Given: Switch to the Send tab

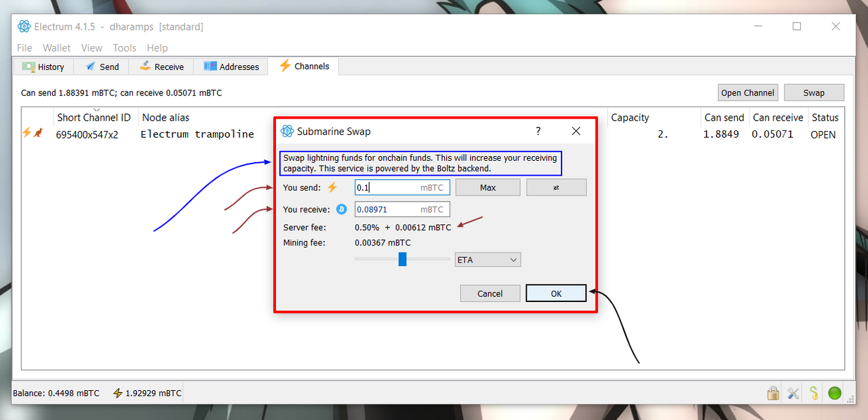Looking at the screenshot, I should point(101,66).
